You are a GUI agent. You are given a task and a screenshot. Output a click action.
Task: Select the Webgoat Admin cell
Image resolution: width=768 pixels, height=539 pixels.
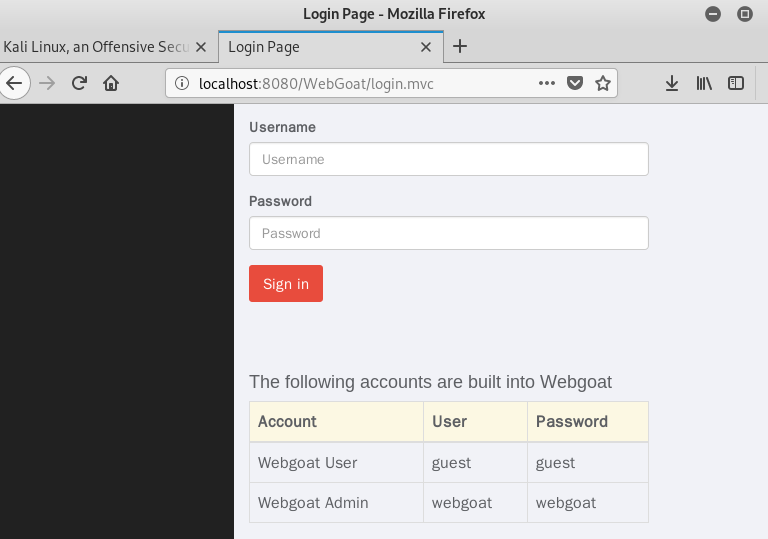[x=336, y=503]
